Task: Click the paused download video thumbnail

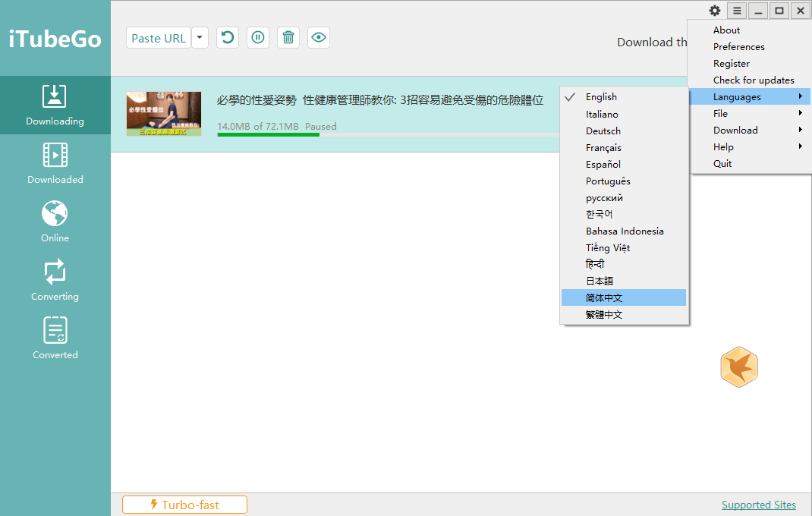Action: click(x=164, y=114)
